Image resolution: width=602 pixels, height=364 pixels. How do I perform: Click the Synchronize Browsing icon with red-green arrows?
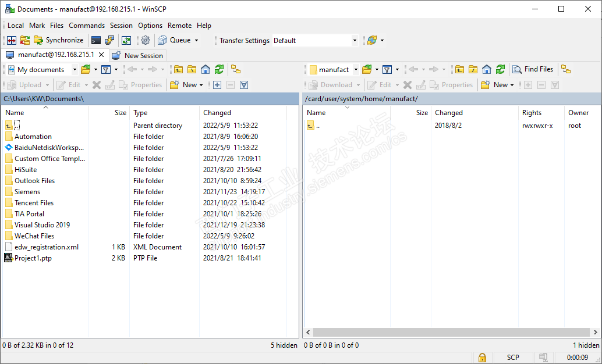point(25,40)
